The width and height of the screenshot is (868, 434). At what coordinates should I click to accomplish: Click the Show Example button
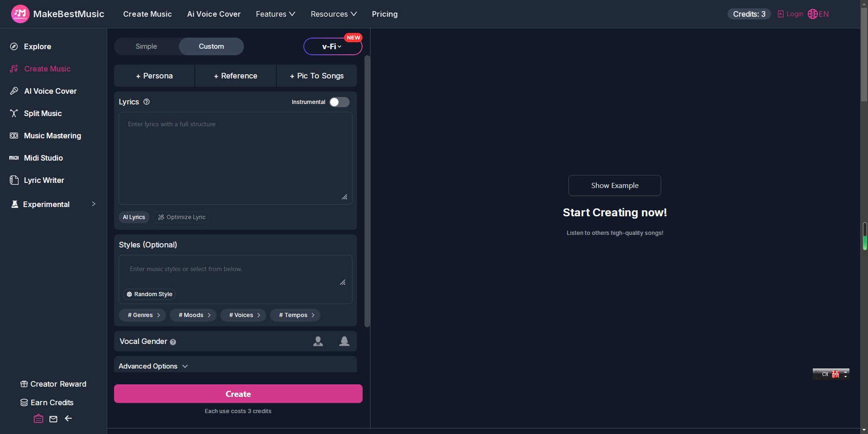point(614,186)
